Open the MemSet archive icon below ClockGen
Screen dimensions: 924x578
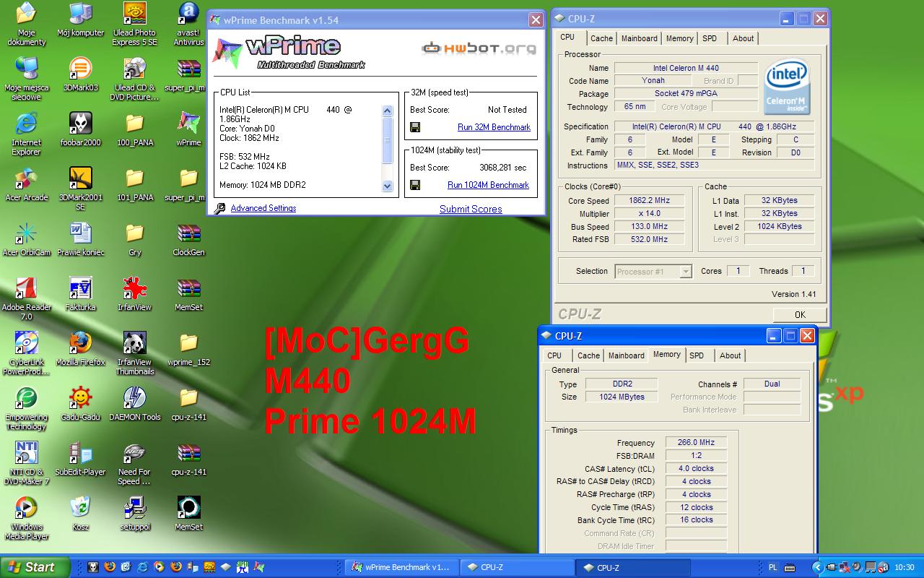tap(188, 295)
